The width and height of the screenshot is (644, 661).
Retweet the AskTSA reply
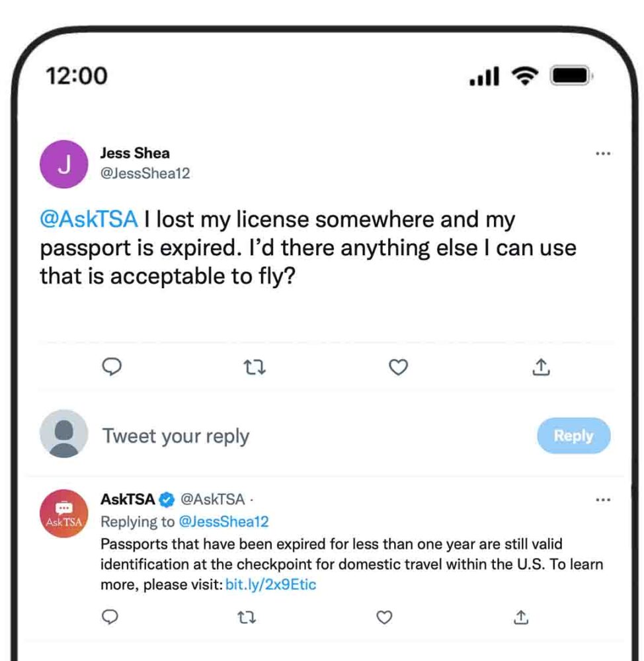[247, 617]
